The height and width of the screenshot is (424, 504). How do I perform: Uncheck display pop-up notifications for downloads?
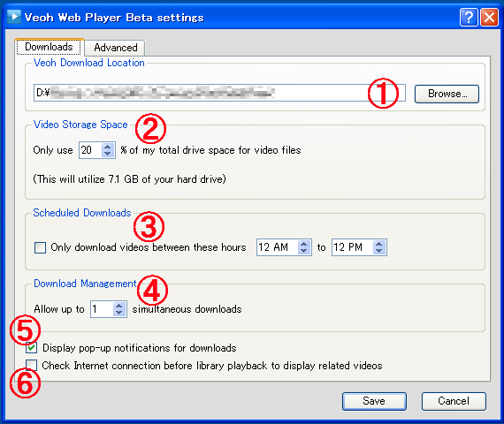tap(32, 348)
